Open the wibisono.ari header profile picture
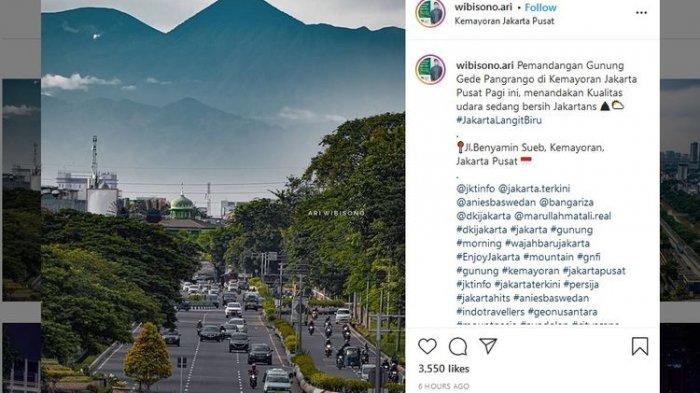This screenshot has width=700, height=393. pos(430,13)
